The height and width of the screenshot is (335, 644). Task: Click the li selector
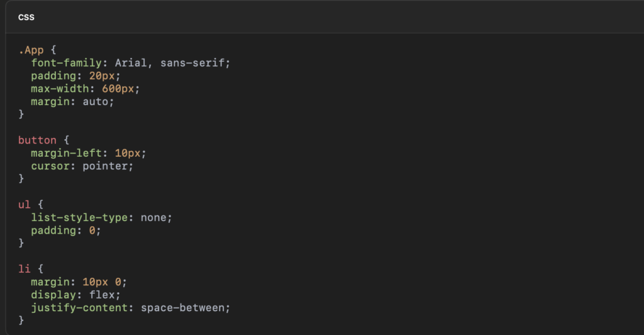point(25,269)
